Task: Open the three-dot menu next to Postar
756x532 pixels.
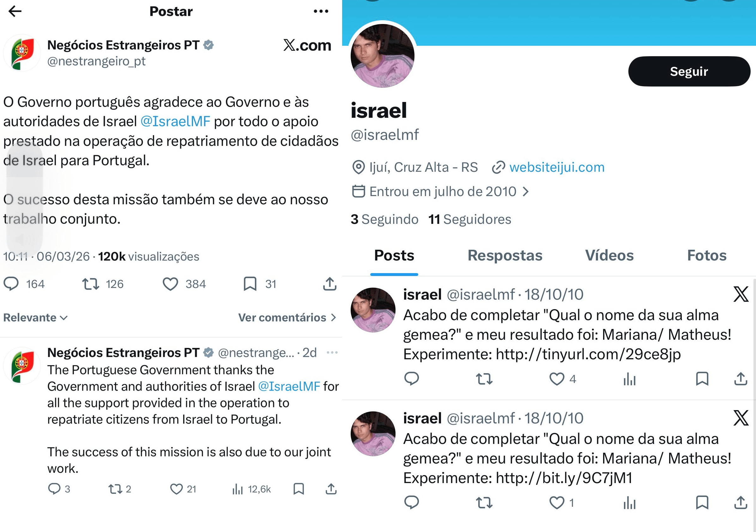Action: click(x=321, y=11)
